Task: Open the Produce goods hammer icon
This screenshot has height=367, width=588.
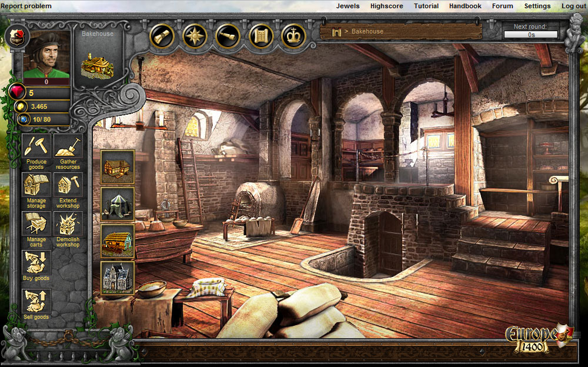Action: 36,146
